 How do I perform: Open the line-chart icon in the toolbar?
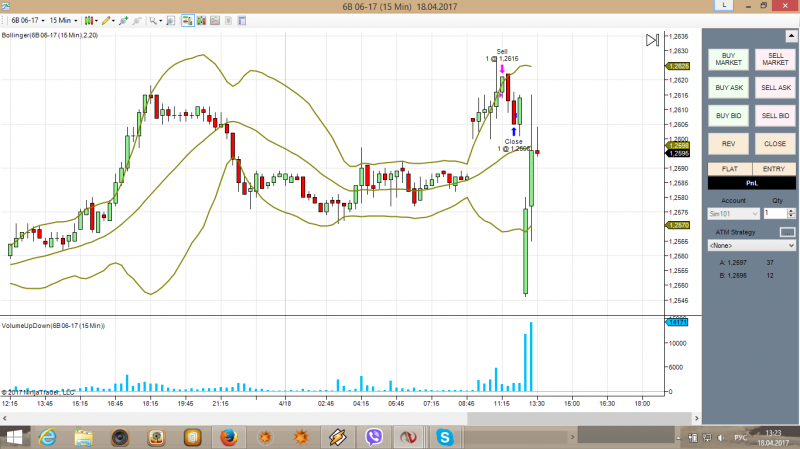[x=215, y=20]
